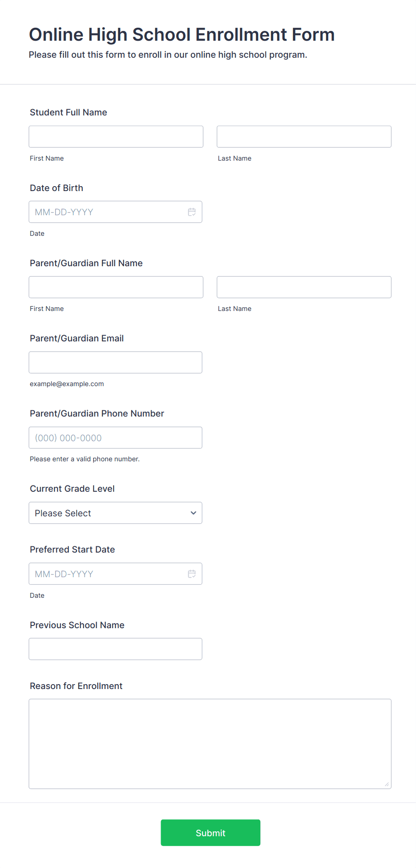Open the Current Grade Level dropdown
This screenshot has height=868, width=416.
point(115,513)
